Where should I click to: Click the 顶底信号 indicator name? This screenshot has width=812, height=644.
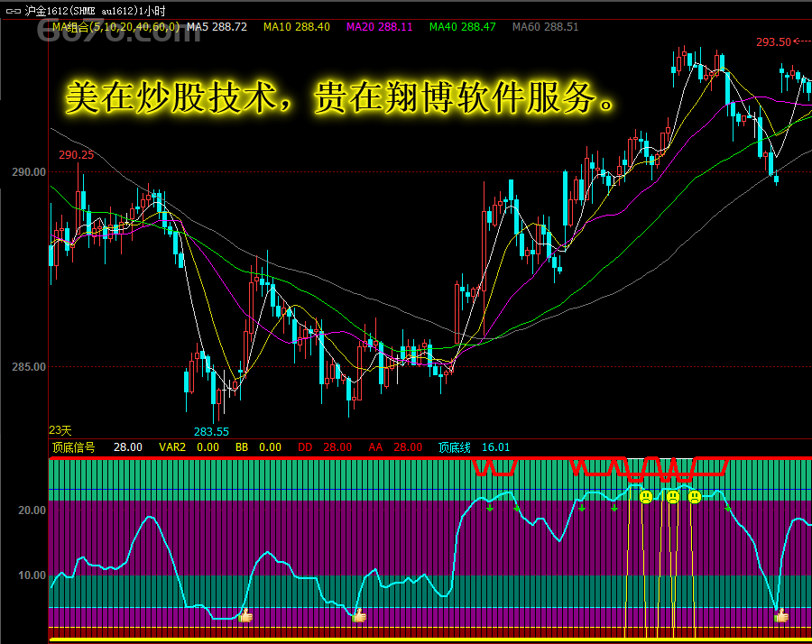click(74, 447)
